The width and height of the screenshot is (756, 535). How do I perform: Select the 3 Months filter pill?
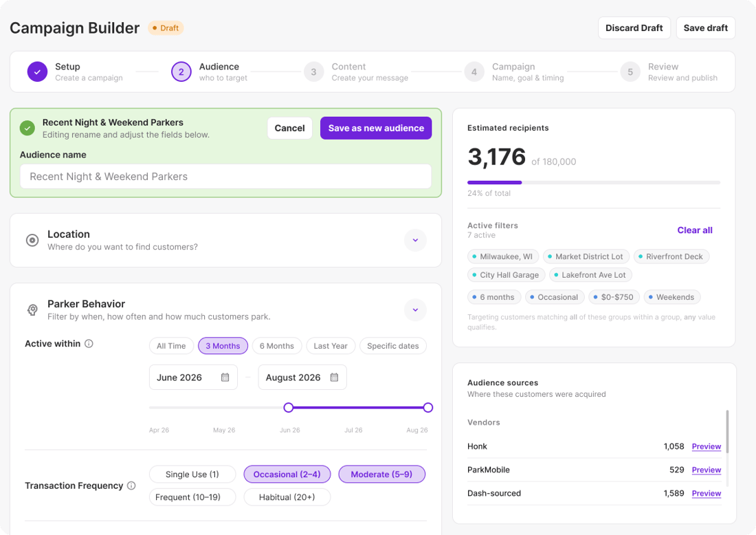coord(223,346)
